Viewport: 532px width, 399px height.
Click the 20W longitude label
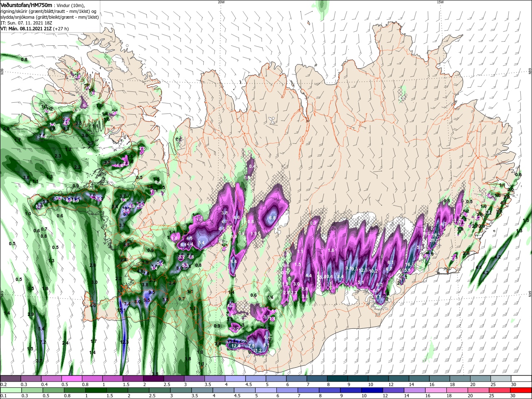point(221,2)
